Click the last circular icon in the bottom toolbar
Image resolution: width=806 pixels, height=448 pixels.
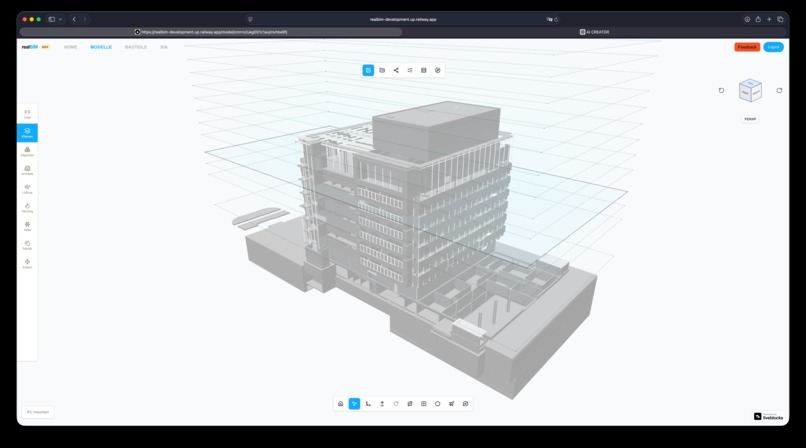(x=465, y=404)
